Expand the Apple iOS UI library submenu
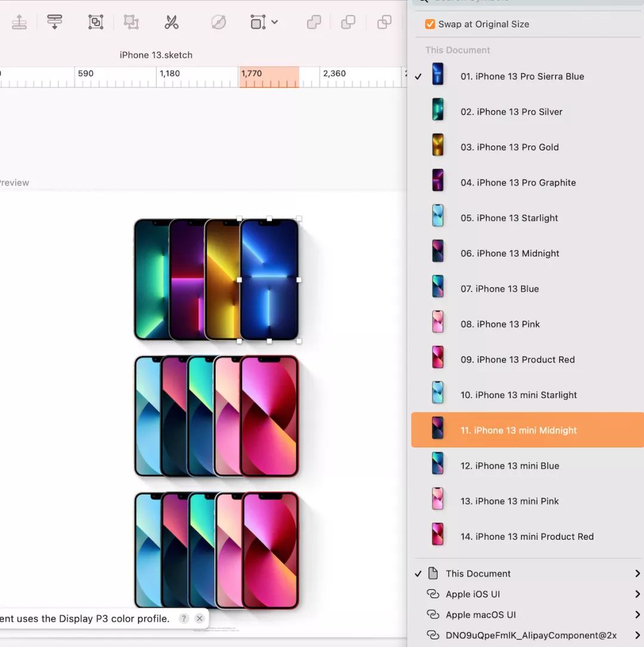644x647 pixels. coord(637,594)
